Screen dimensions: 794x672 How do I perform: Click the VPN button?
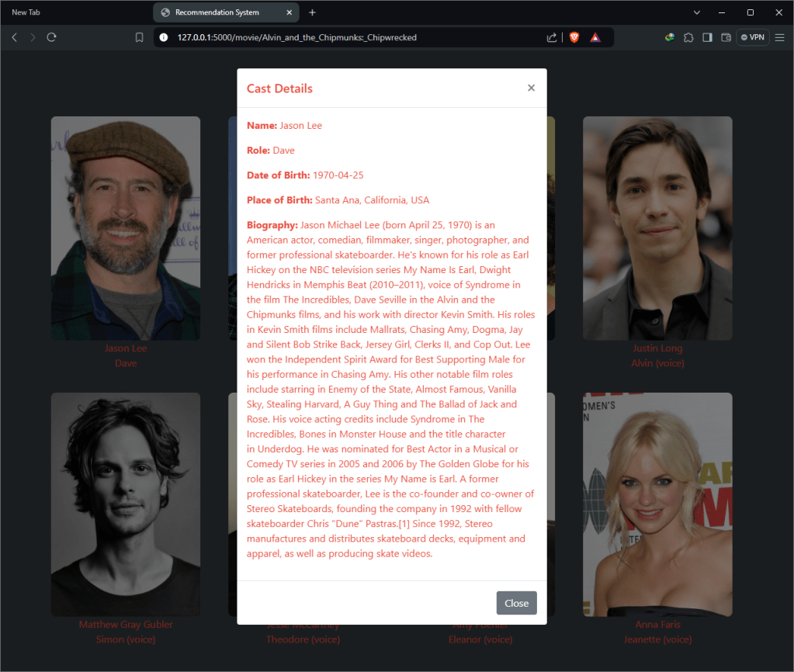(x=752, y=37)
